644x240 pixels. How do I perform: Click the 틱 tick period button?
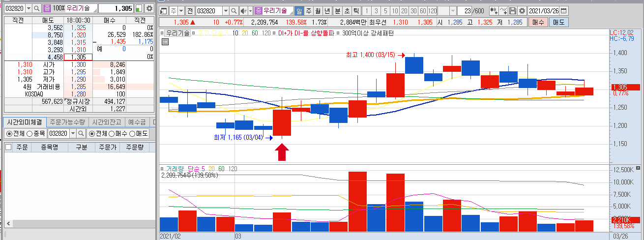pos(356,11)
